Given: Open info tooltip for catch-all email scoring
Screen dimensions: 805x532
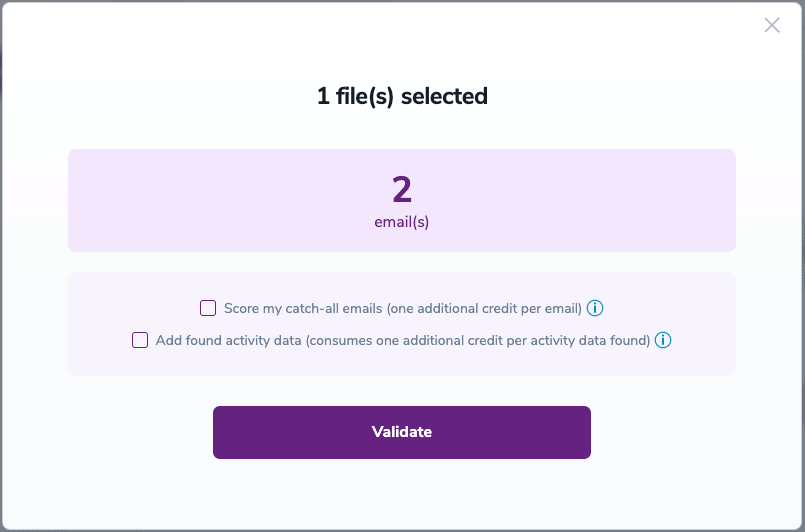Looking at the screenshot, I should coord(595,308).
